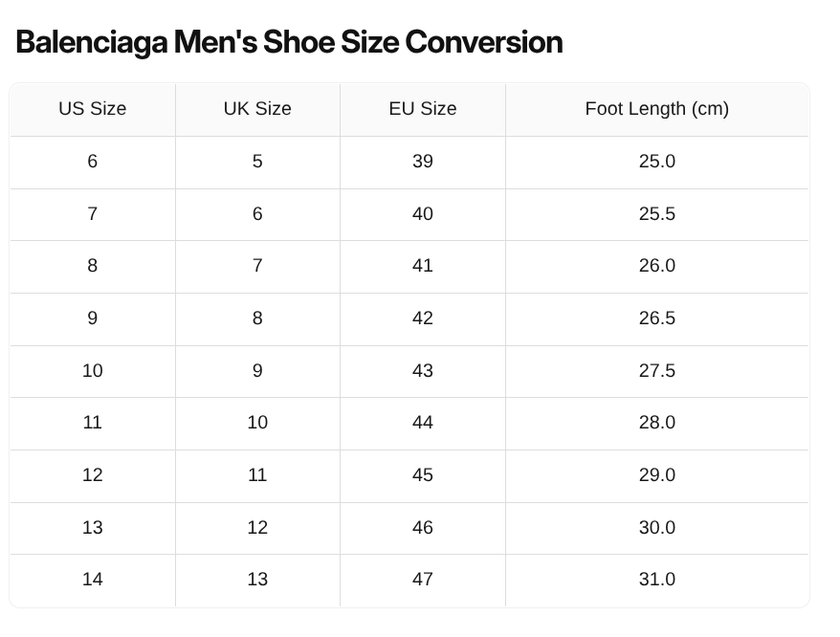Select EU size 44 cell
Screen dimensions: 840x637
423,423
